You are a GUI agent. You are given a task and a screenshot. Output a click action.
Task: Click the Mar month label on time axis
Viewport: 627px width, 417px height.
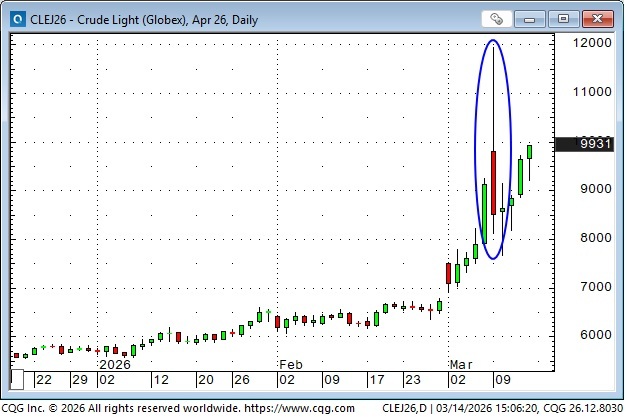point(460,365)
